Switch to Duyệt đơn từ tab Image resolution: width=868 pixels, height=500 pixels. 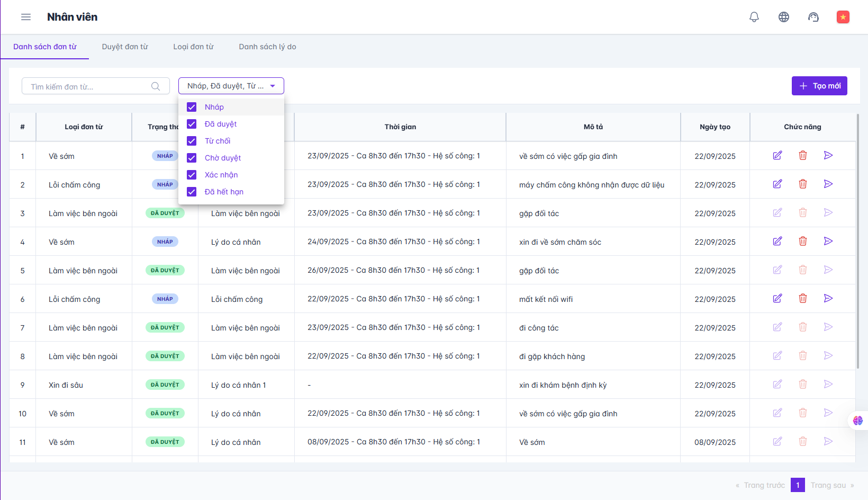pos(125,47)
